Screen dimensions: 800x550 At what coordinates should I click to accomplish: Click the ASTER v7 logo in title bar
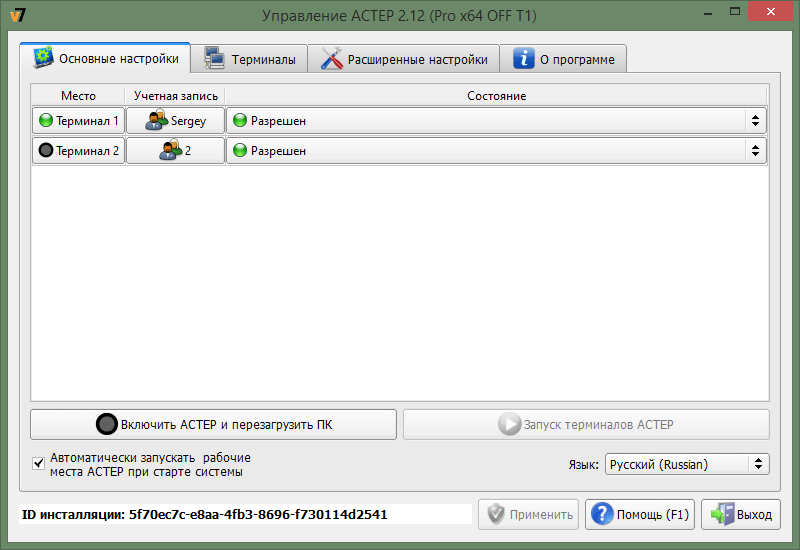point(17,15)
